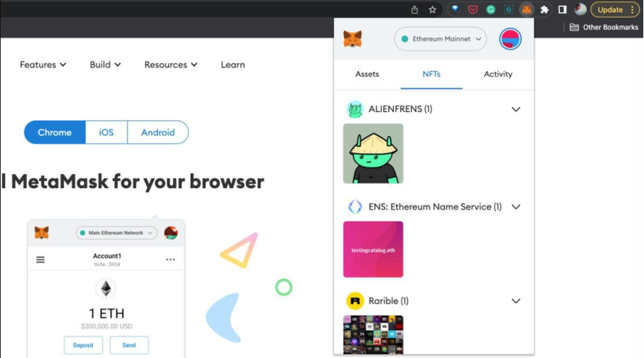Click the fox logo in the preview wallet
The height and width of the screenshot is (358, 644).
(x=41, y=232)
